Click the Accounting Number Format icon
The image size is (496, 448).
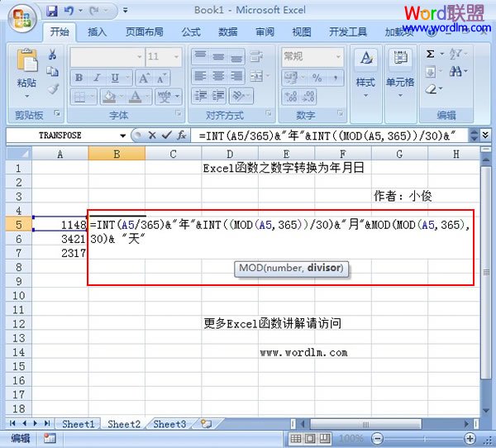coord(291,78)
